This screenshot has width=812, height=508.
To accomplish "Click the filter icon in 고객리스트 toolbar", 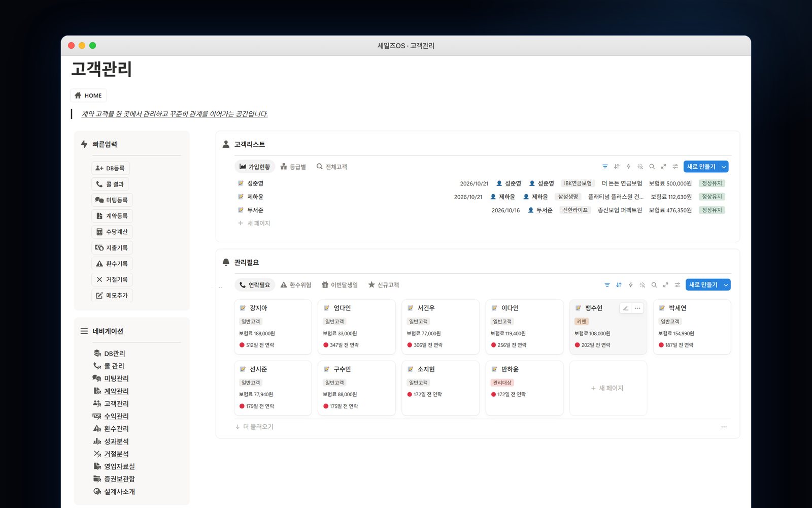I will [x=605, y=167].
